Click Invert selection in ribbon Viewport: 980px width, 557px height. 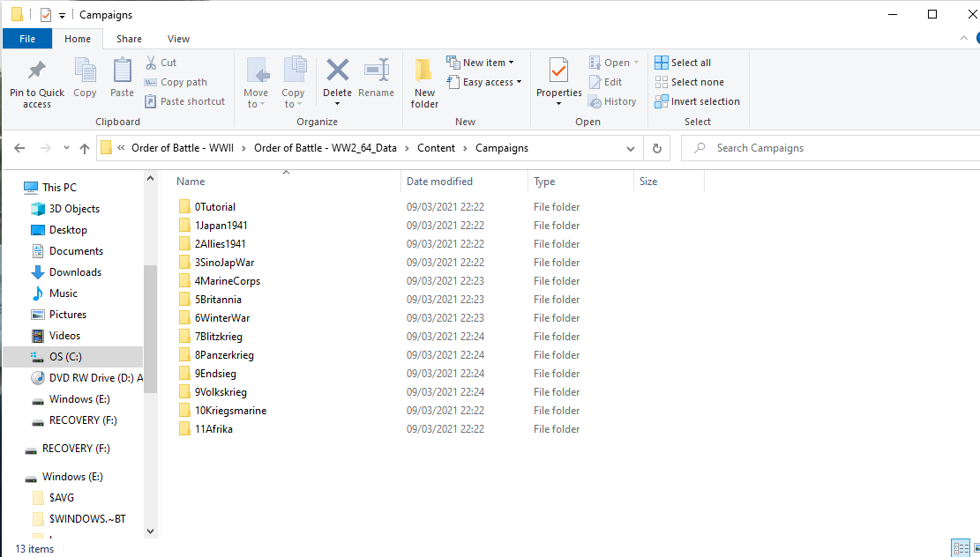coord(697,101)
